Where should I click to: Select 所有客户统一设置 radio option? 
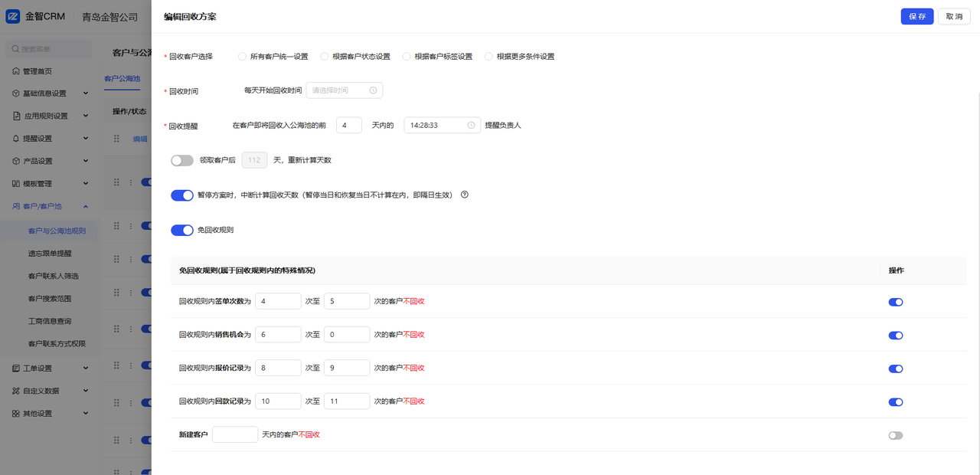tap(243, 56)
